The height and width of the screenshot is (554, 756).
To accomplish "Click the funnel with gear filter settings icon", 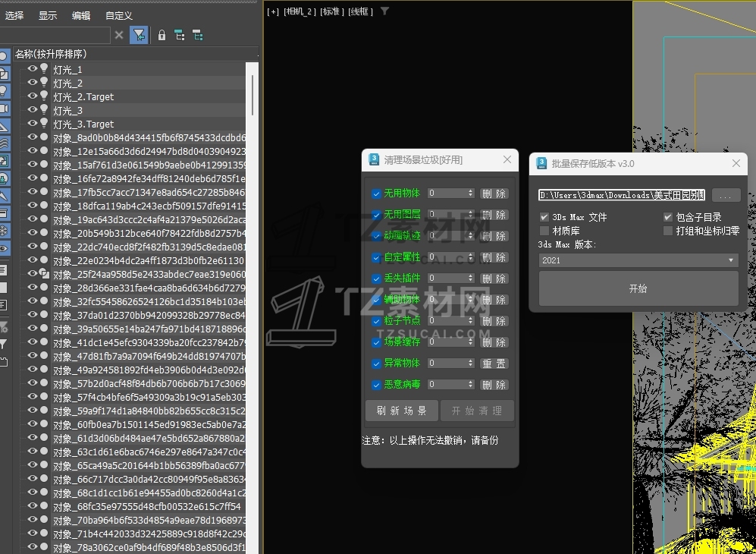I will click(3, 328).
